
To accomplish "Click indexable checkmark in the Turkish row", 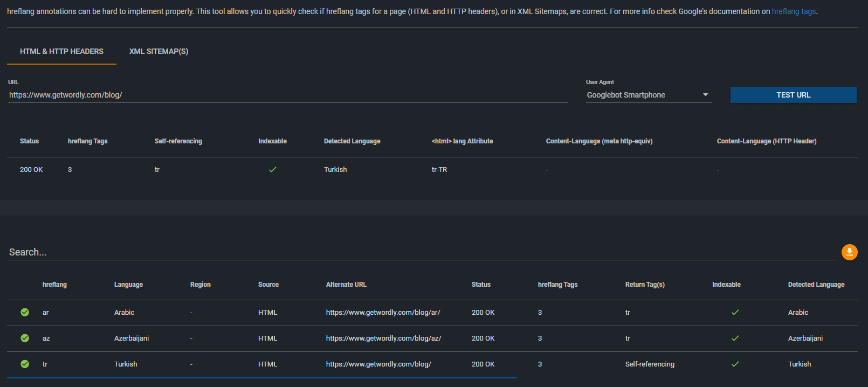I will coord(735,364).
